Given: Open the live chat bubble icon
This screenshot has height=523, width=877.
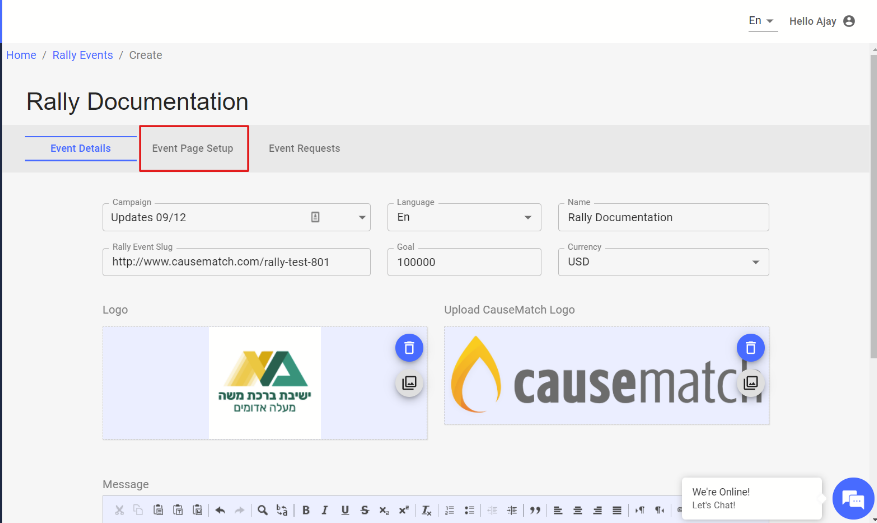Looking at the screenshot, I should pos(853,498).
